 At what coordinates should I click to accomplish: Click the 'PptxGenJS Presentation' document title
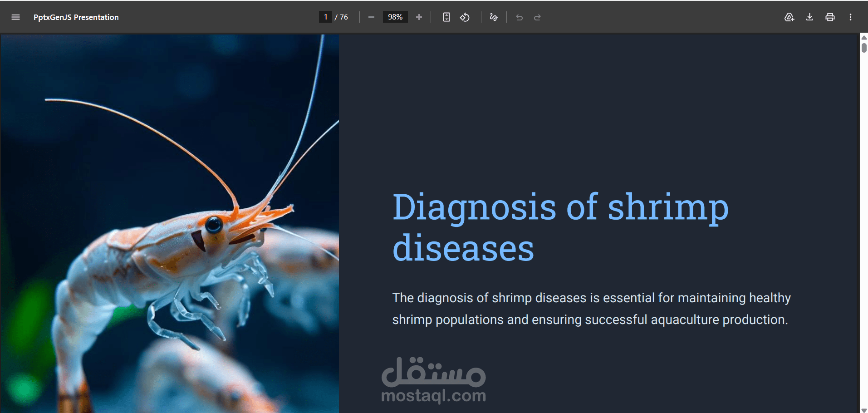[x=76, y=17]
